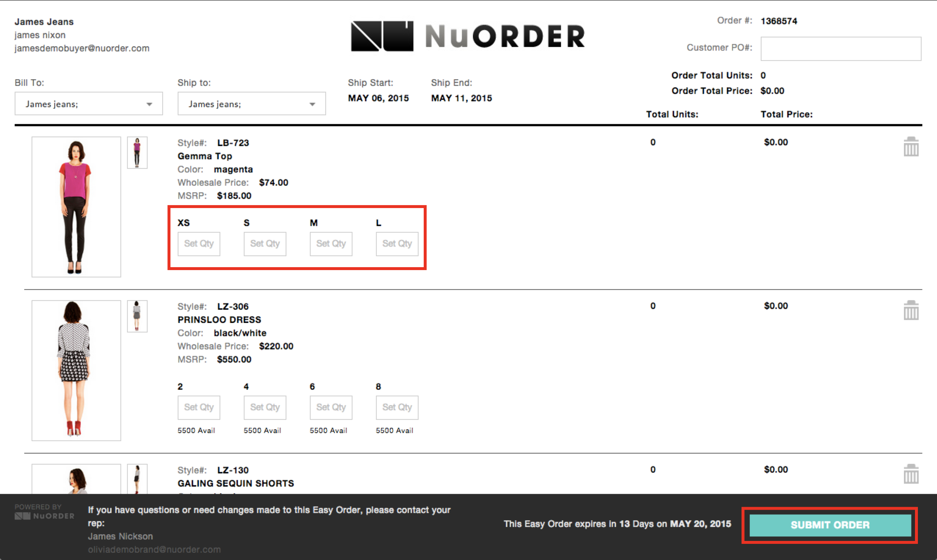Open the Galing Sequin Shorts main image
Viewport: 937px width, 560px height.
click(x=76, y=479)
